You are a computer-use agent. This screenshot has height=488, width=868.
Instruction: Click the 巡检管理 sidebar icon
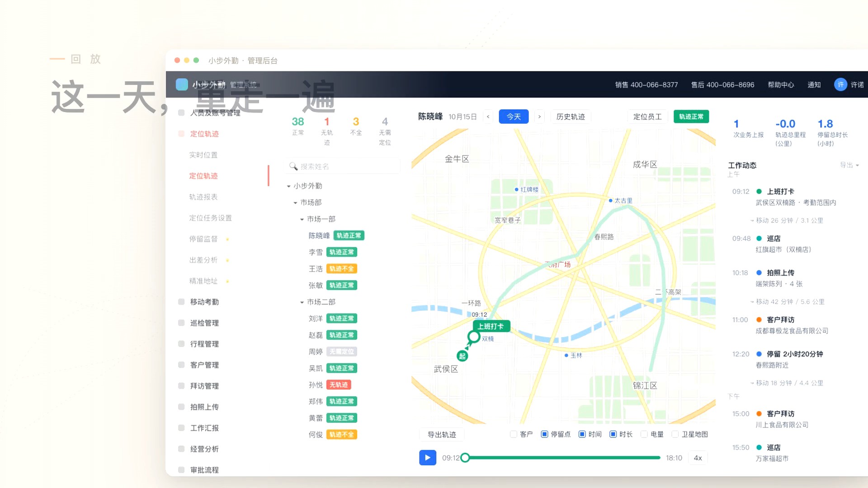181,323
